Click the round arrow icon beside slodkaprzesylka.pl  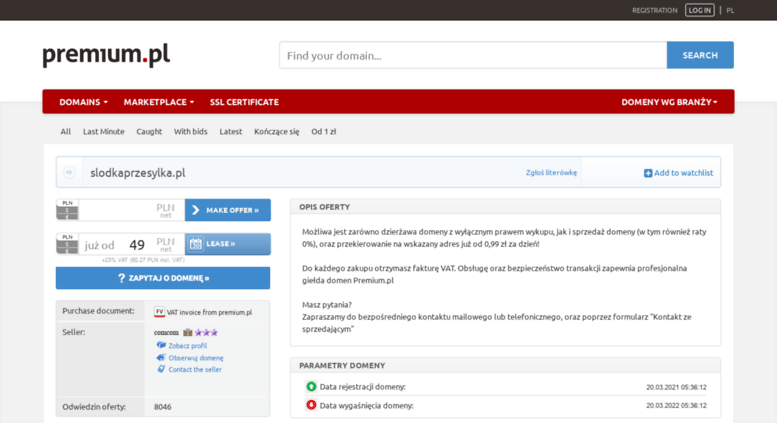(x=69, y=172)
